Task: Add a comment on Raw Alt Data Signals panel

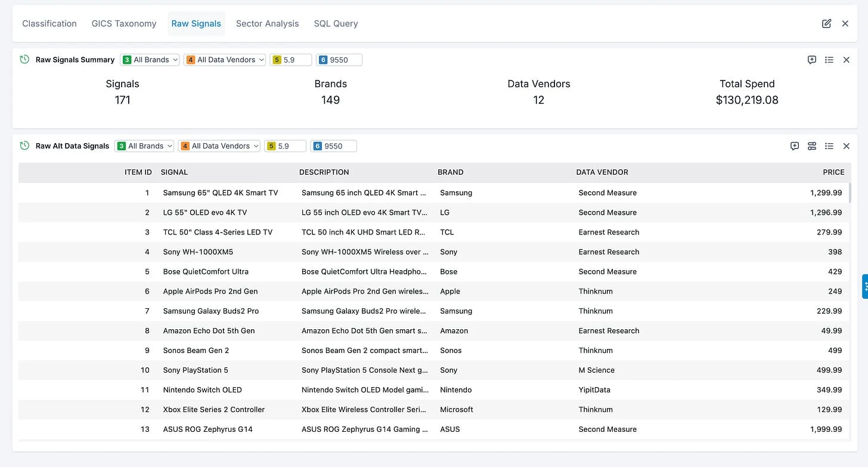Action: click(794, 146)
